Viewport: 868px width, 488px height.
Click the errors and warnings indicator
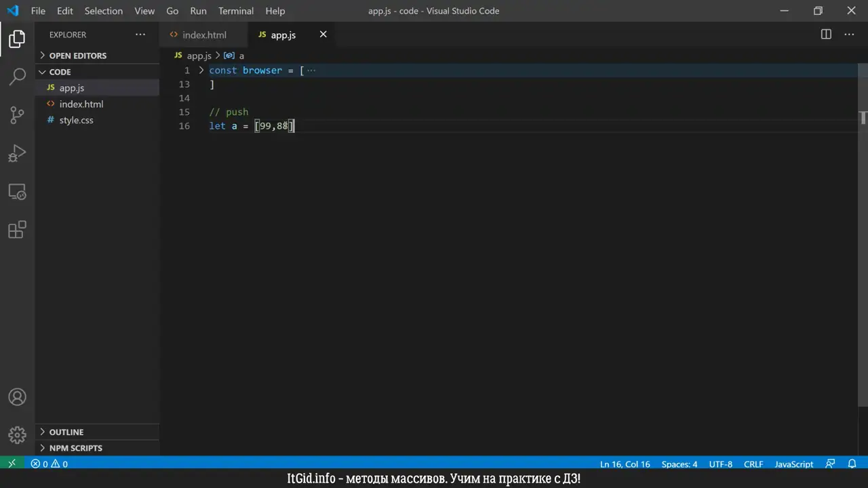48,464
